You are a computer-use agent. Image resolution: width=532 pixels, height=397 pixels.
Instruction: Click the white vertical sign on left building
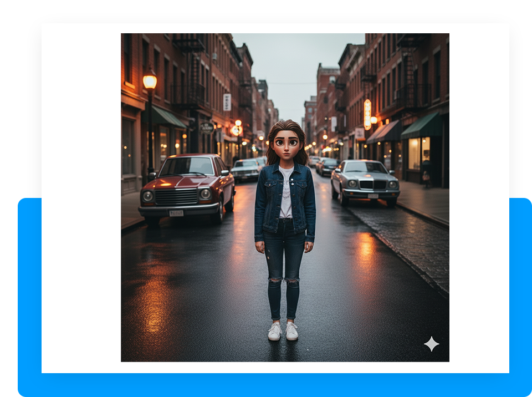click(227, 102)
